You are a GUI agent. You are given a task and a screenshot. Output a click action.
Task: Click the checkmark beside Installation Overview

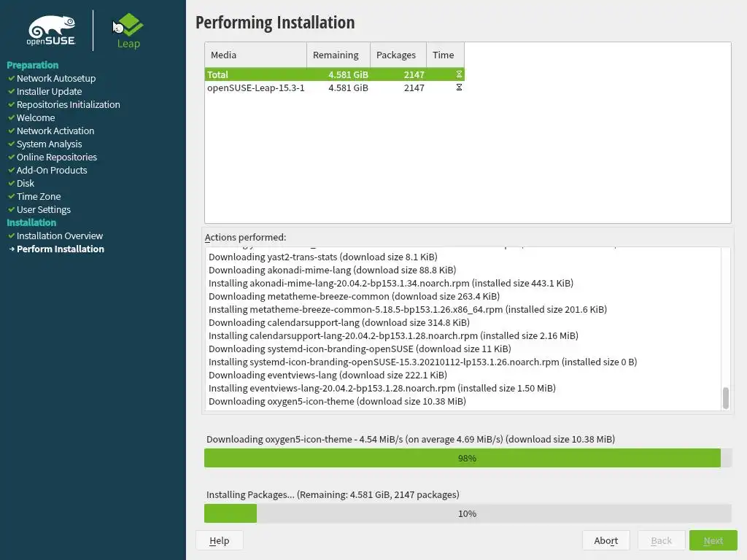click(12, 236)
